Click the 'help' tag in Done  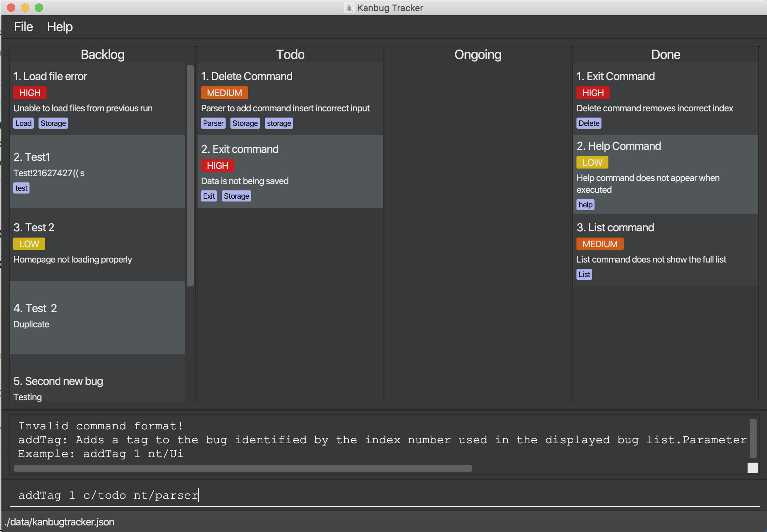point(585,205)
